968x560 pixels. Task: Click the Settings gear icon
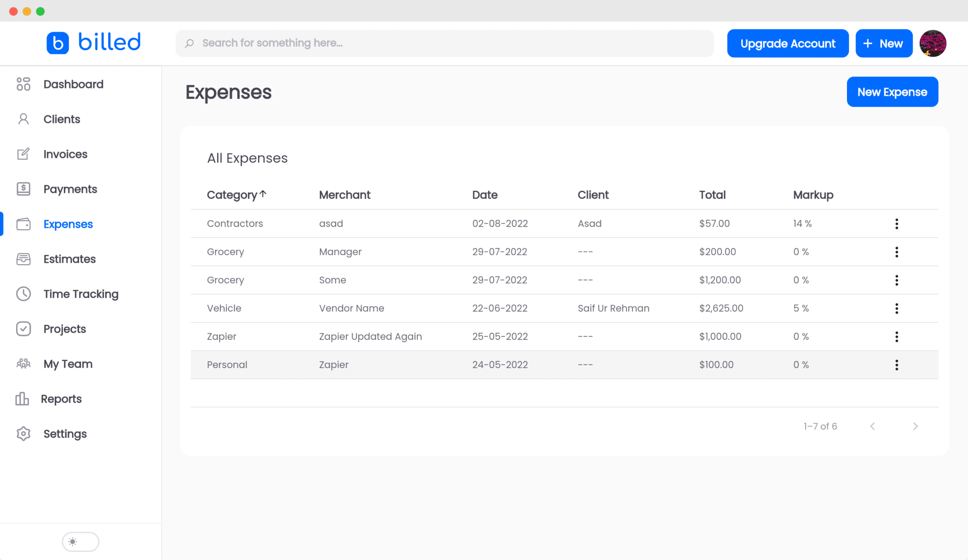23,433
